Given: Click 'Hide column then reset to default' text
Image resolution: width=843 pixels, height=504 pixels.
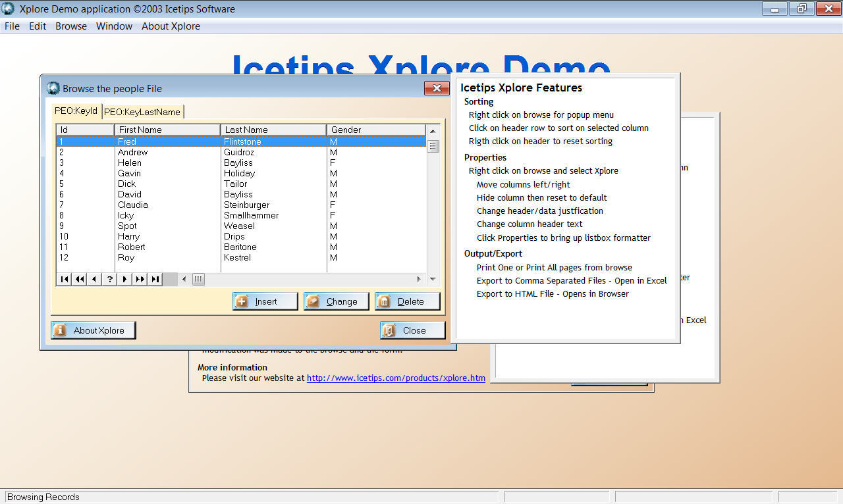Looking at the screenshot, I should [542, 198].
